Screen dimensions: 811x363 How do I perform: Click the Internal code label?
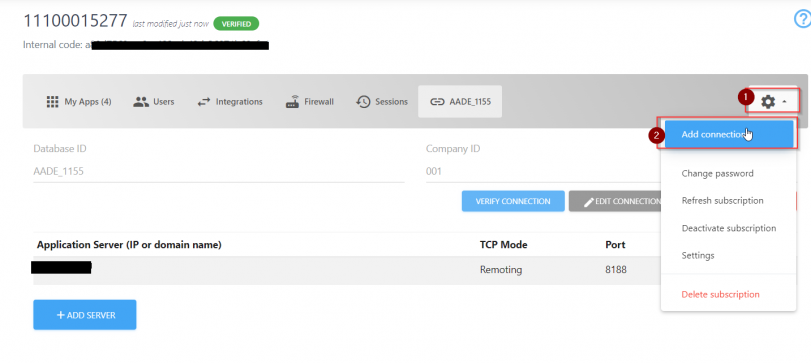53,44
